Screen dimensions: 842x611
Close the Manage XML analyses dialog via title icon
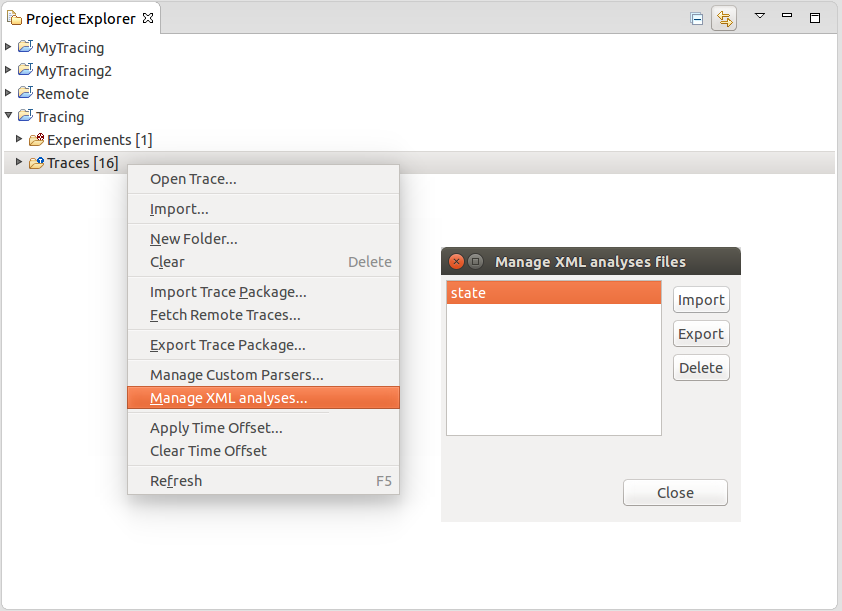pyautogui.click(x=456, y=262)
